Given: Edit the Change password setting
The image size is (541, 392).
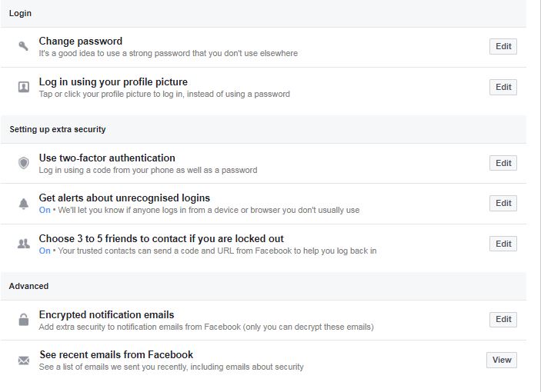Looking at the screenshot, I should pos(503,46).
